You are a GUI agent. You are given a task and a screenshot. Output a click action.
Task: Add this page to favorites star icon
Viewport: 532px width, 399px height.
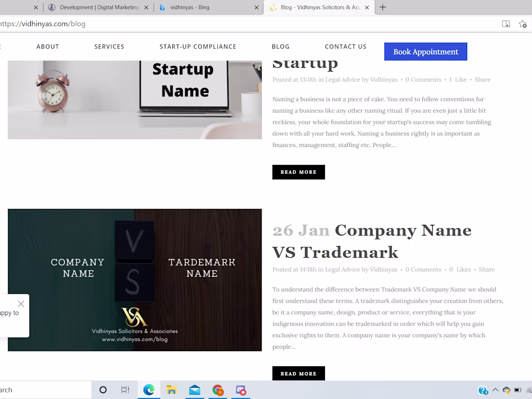click(522, 24)
